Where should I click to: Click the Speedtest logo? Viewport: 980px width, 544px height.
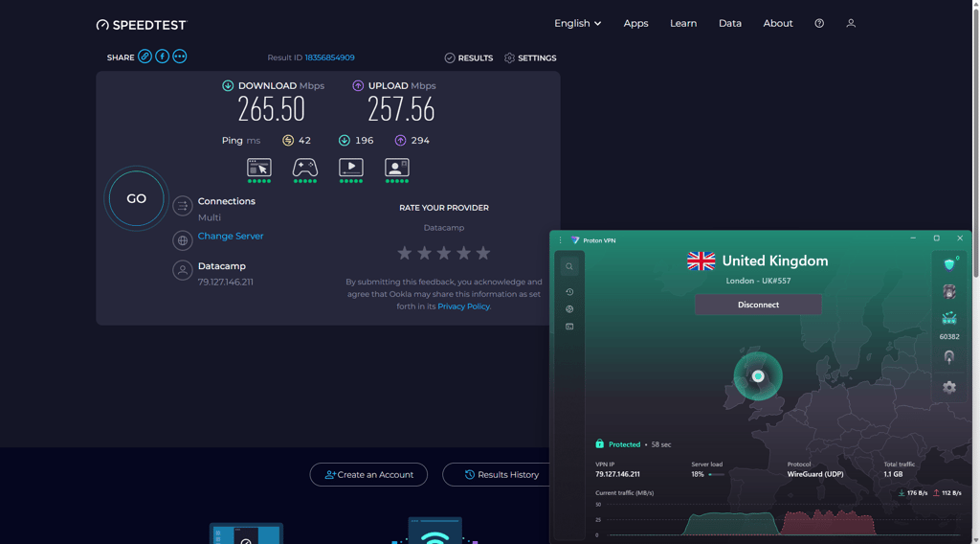142,25
